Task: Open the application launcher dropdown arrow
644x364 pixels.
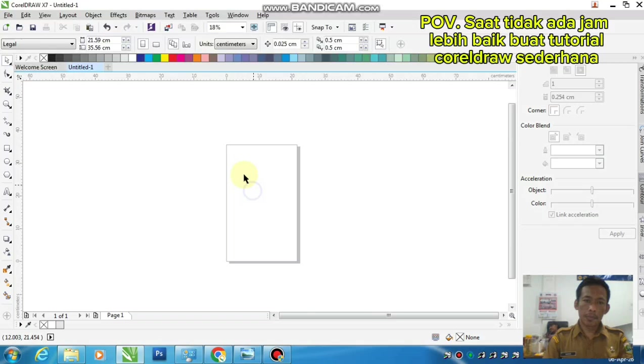Action: click(391, 27)
